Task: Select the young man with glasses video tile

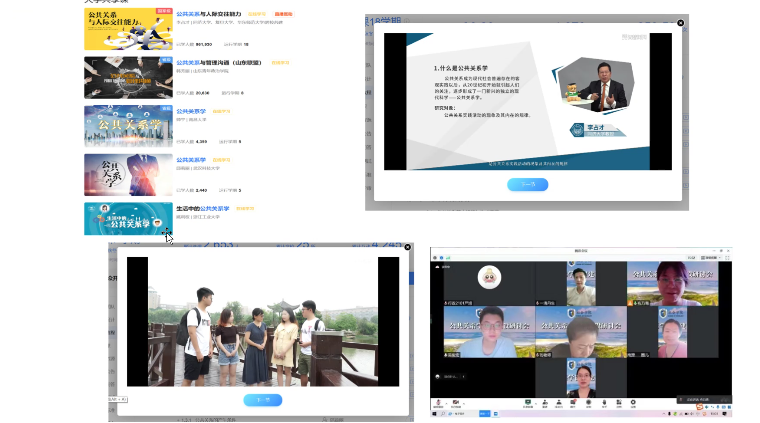Action: click(489, 332)
